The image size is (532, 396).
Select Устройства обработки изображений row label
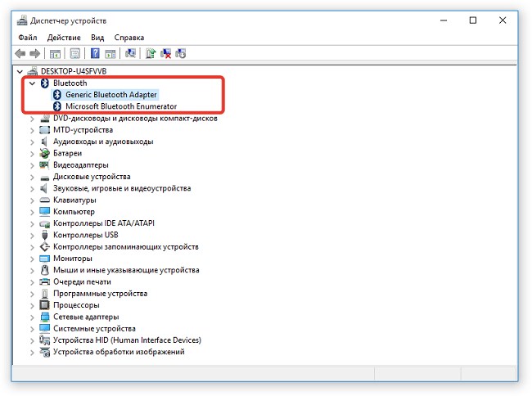(119, 352)
